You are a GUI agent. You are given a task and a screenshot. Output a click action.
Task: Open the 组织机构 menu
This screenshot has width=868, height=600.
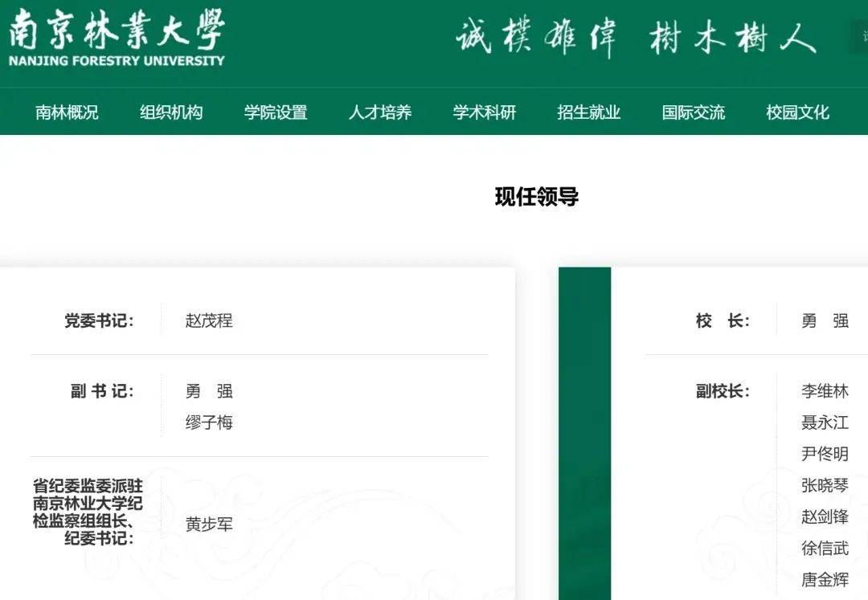click(x=171, y=112)
